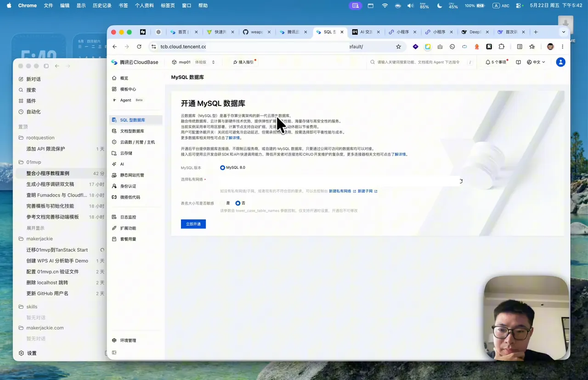This screenshot has height=380, width=588.
Task: Open macOS Wi-Fi status in menu bar
Action: (385, 6)
